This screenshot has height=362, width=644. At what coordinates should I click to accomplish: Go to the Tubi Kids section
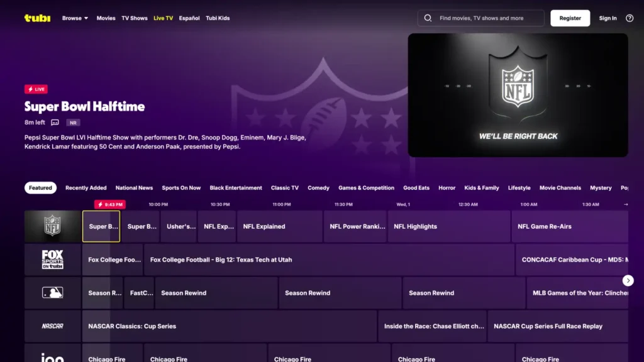coord(218,18)
